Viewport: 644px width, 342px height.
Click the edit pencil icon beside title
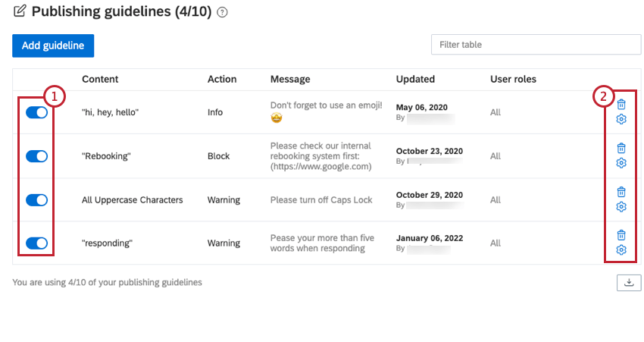(20, 11)
